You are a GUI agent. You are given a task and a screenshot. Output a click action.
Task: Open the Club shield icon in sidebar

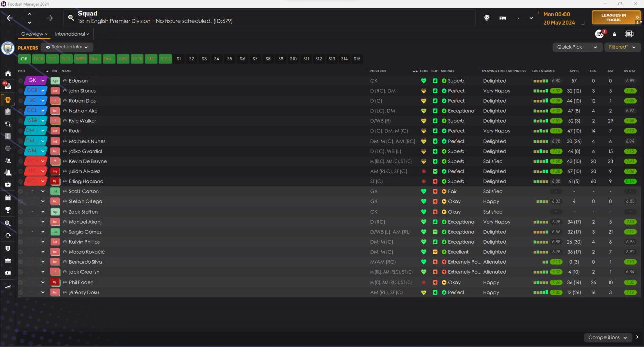[8, 248]
